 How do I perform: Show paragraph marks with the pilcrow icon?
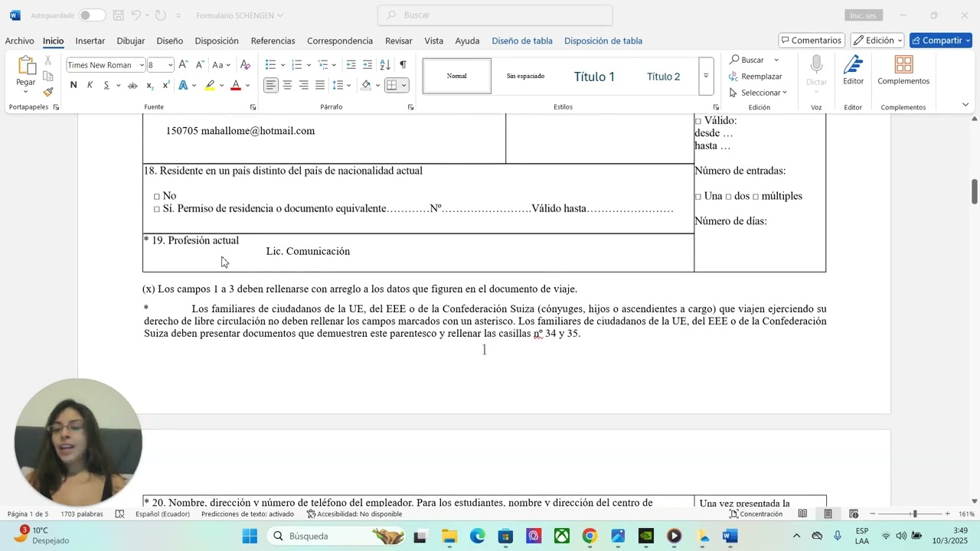point(403,65)
